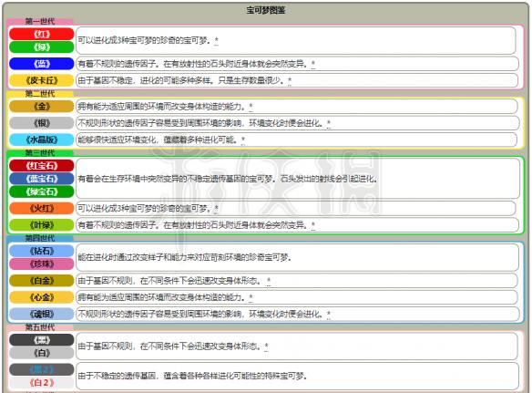Open the 《白金》 version link
The image size is (532, 393).
pyautogui.click(x=42, y=281)
